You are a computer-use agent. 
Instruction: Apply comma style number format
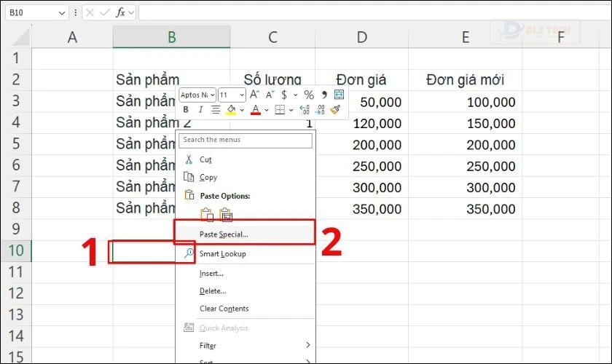pos(323,95)
